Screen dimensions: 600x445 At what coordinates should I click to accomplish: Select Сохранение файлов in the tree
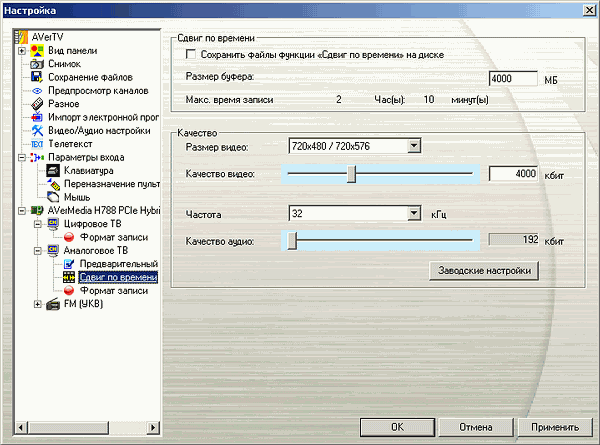coord(90,77)
